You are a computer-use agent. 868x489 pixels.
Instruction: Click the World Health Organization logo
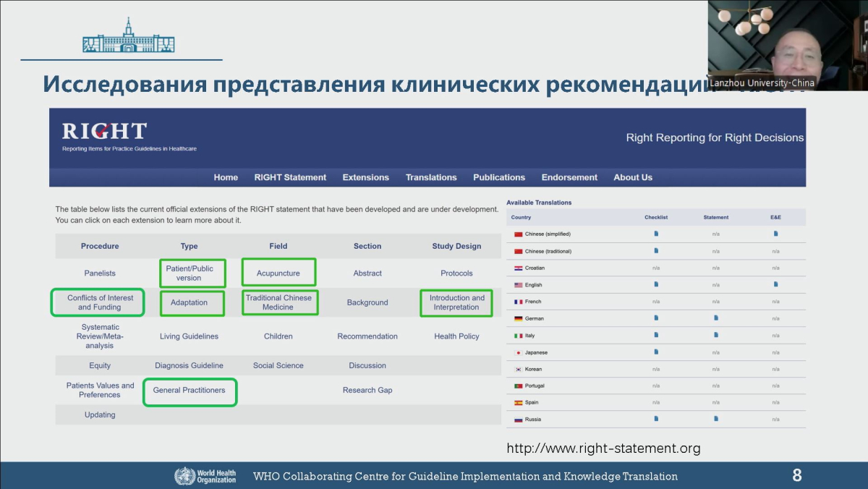coord(205,475)
